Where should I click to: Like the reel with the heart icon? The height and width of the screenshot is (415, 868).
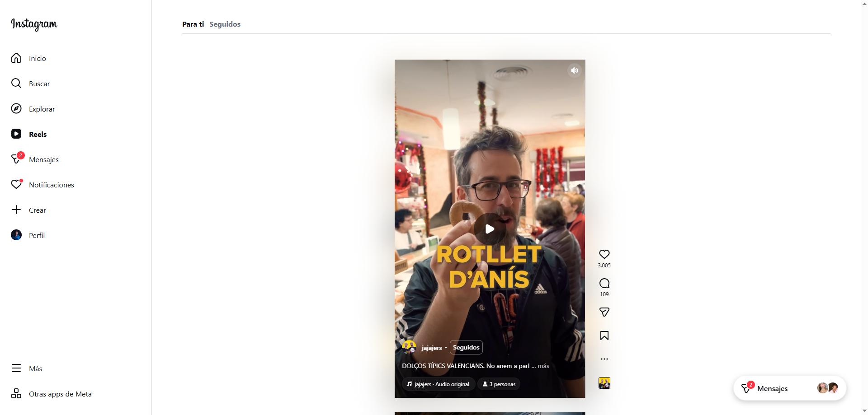[604, 254]
